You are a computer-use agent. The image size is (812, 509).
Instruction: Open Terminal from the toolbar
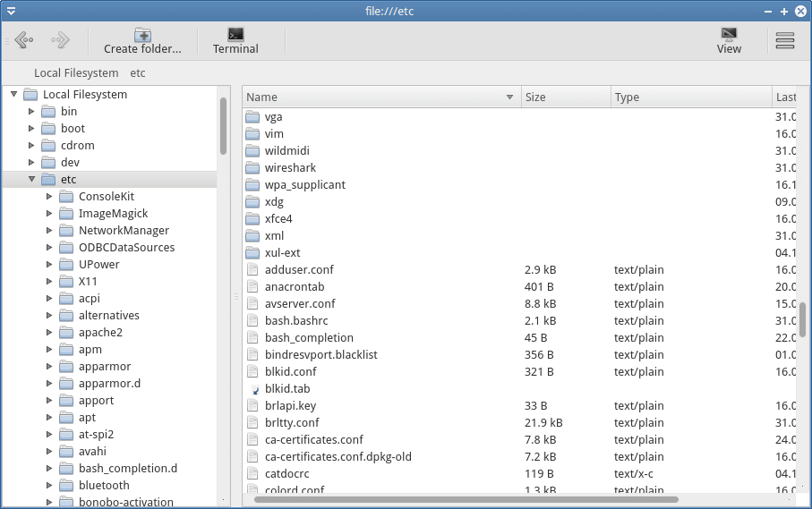coord(235,35)
